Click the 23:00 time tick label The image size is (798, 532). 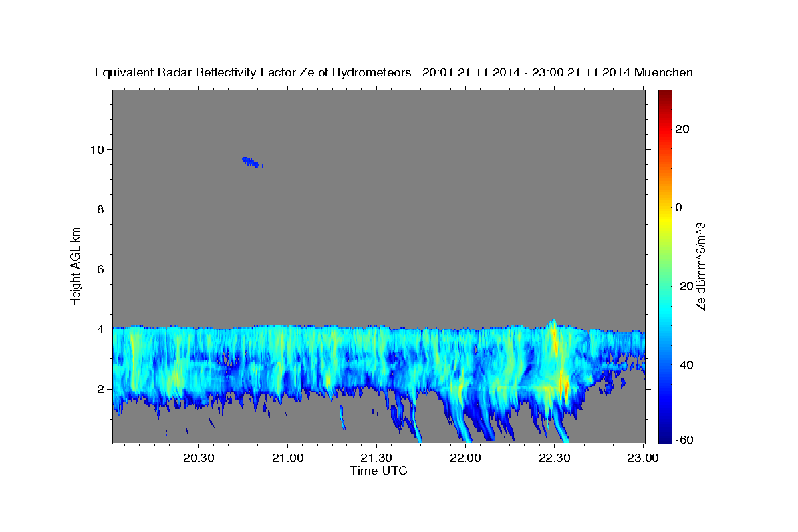point(644,458)
